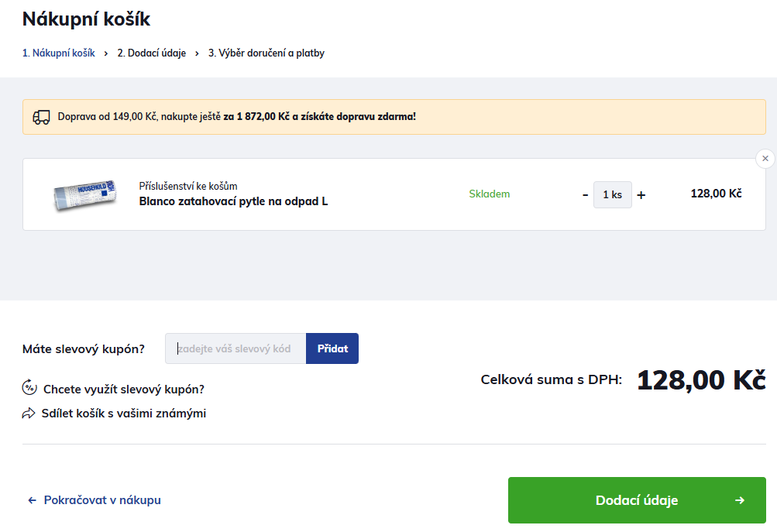Focus the discount code input field
The height and width of the screenshot is (532, 777).
[x=236, y=348]
